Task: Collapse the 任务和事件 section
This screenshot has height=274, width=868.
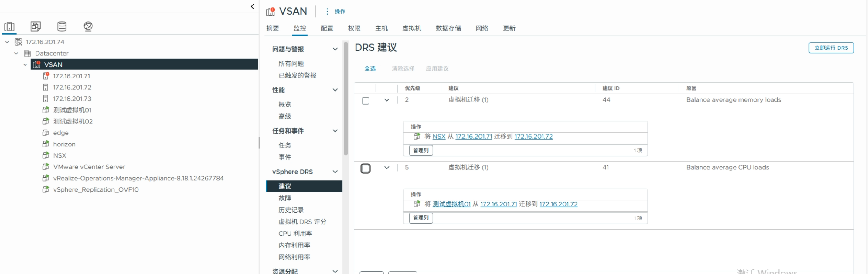Action: (x=335, y=131)
